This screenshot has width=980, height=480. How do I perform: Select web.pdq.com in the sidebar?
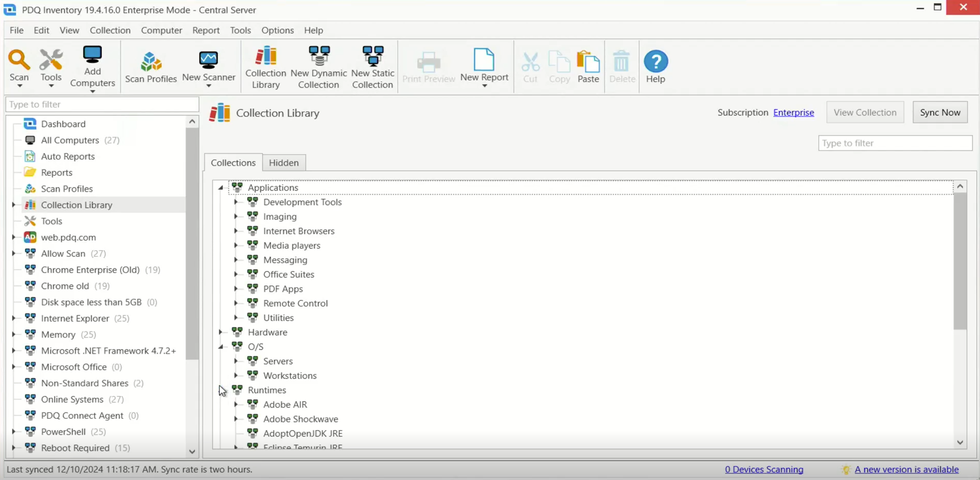68,237
